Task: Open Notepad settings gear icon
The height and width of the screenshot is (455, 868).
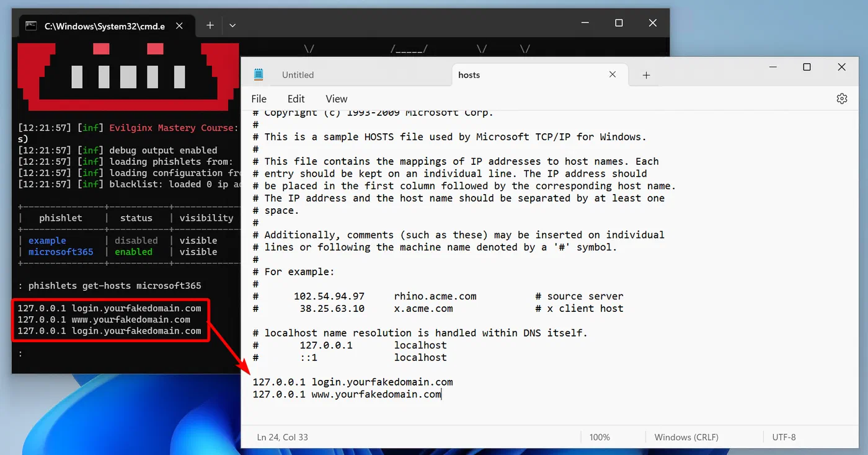Action: point(841,99)
